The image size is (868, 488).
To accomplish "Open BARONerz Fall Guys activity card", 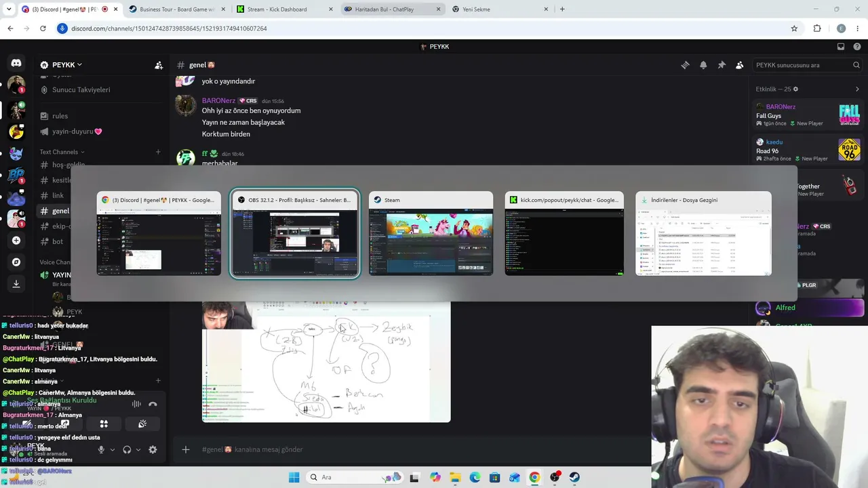I will (x=808, y=115).
